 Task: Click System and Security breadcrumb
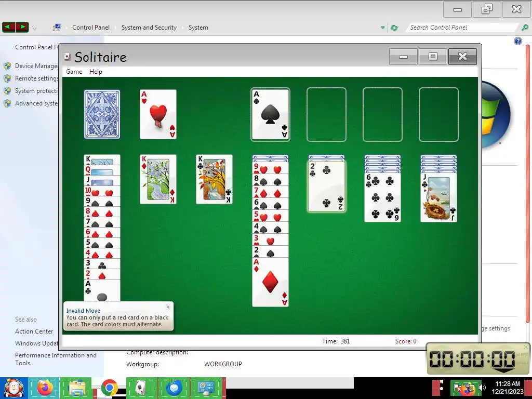149,28
